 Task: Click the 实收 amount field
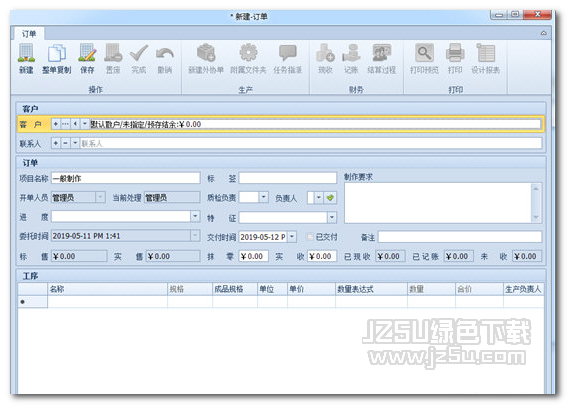coord(322,256)
